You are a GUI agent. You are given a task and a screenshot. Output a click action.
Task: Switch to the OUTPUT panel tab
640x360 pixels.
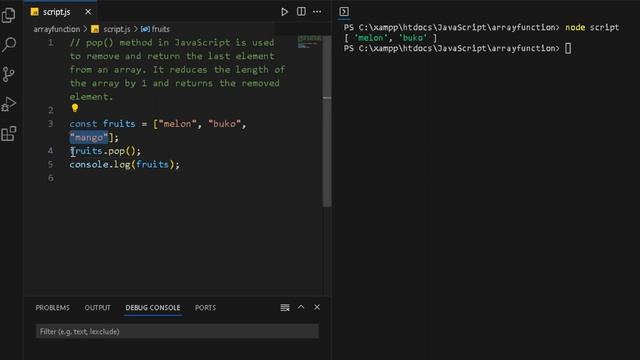(98, 308)
